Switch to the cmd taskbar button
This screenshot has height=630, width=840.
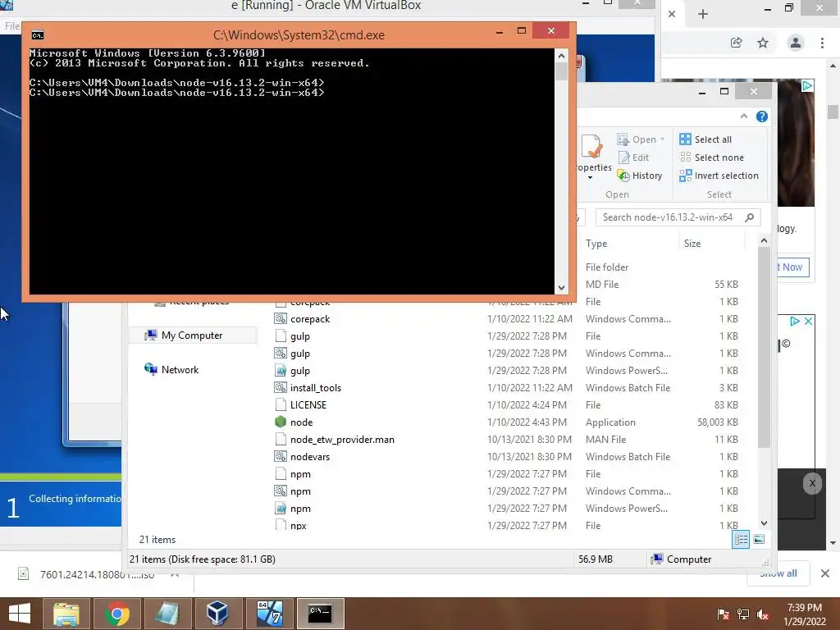tap(321, 614)
